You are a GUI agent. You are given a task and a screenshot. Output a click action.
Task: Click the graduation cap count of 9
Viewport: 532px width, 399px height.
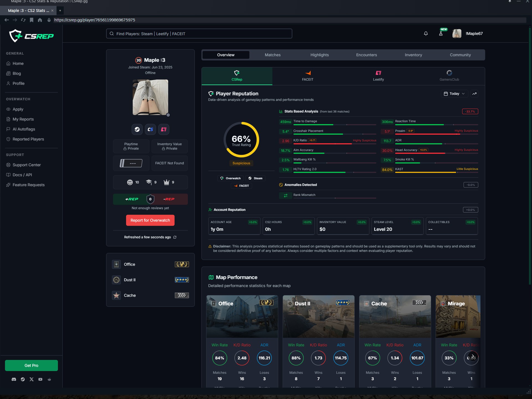[x=151, y=182]
